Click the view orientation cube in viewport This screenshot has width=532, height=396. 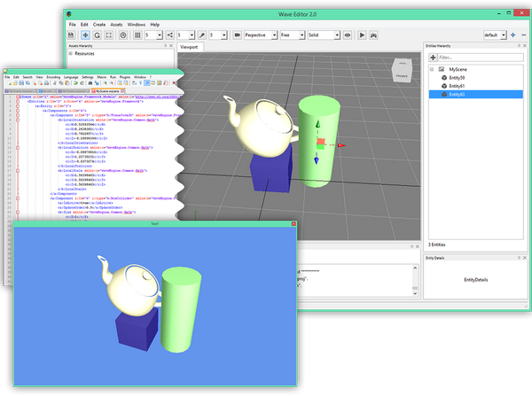(x=402, y=71)
